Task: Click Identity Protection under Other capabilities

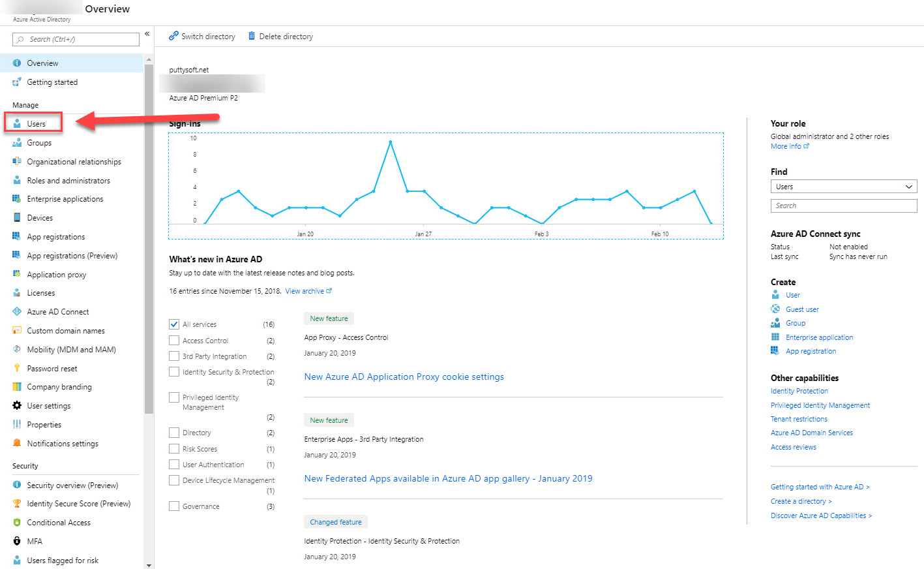Action: point(799,392)
